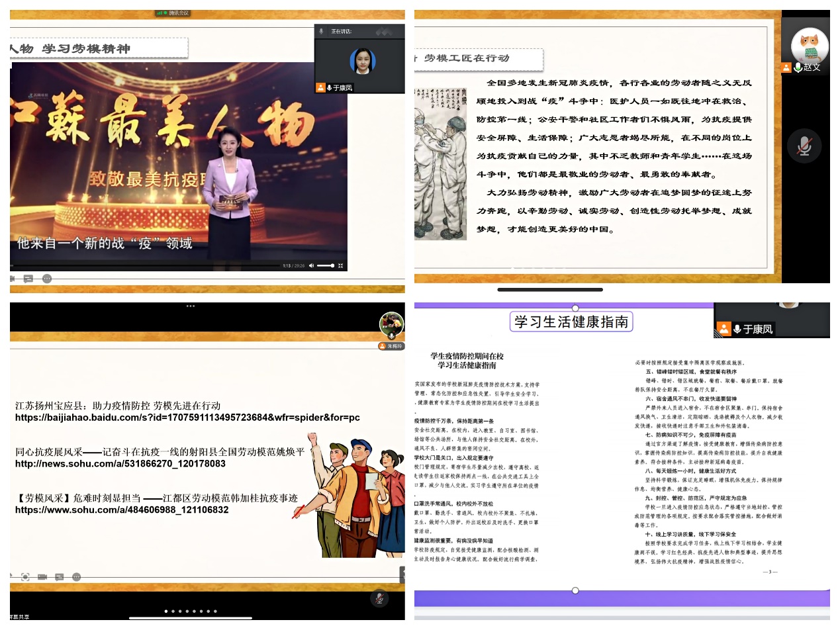Open the news.sohu.com article link

pos(120,463)
